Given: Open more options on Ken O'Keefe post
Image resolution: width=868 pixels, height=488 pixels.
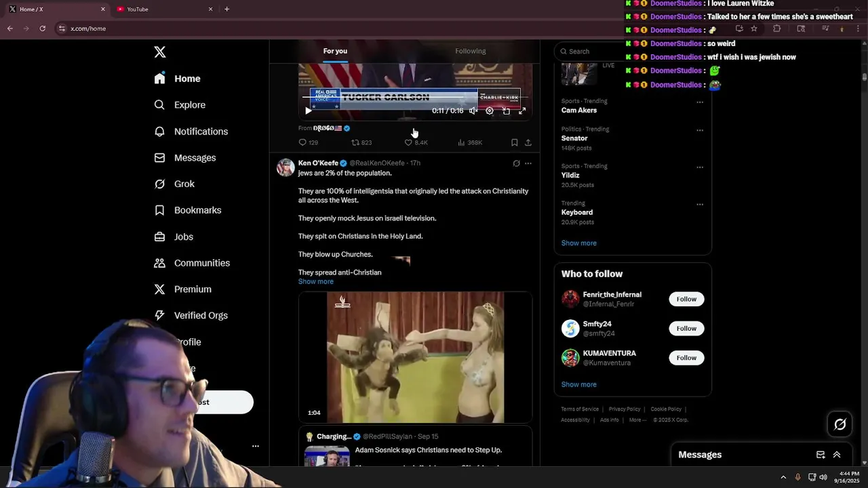Looking at the screenshot, I should [x=528, y=163].
